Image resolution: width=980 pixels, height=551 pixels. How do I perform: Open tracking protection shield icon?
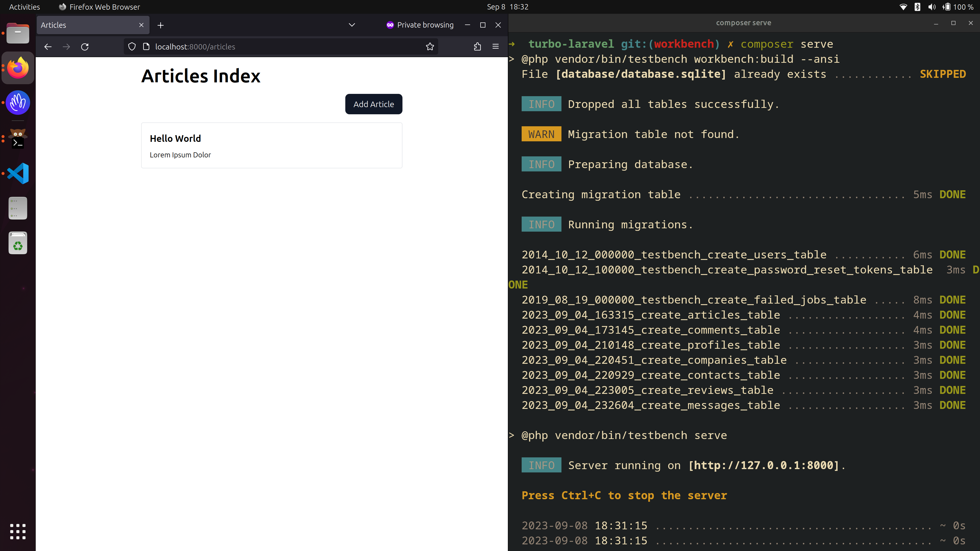[x=132, y=46]
